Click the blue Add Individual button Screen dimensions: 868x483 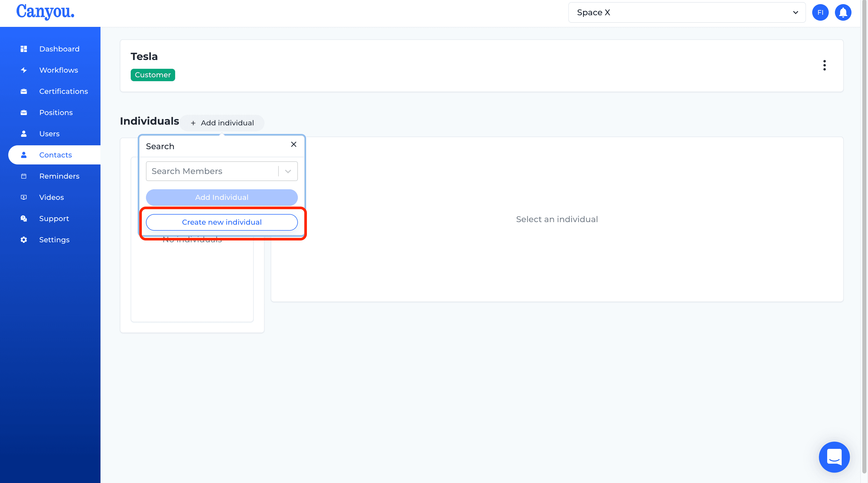pos(222,198)
